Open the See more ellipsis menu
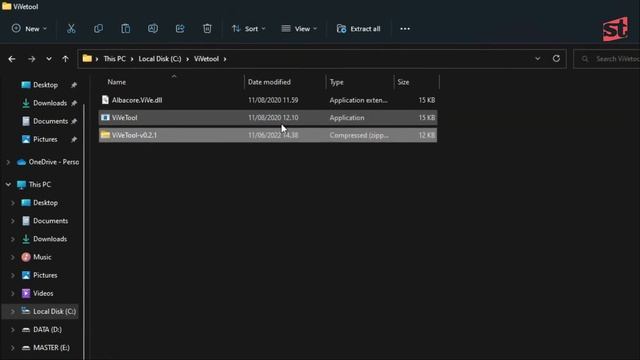Screen dimensions: 640x360 (405, 29)
